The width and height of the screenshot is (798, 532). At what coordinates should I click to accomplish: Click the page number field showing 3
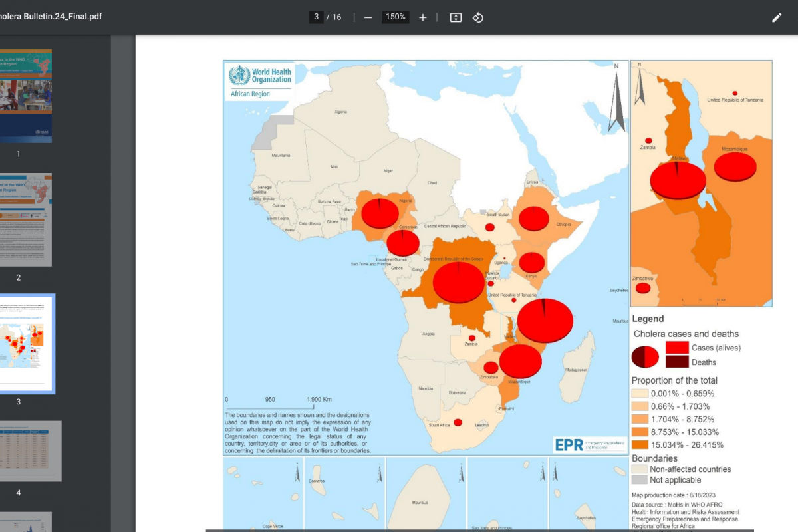[x=317, y=17]
